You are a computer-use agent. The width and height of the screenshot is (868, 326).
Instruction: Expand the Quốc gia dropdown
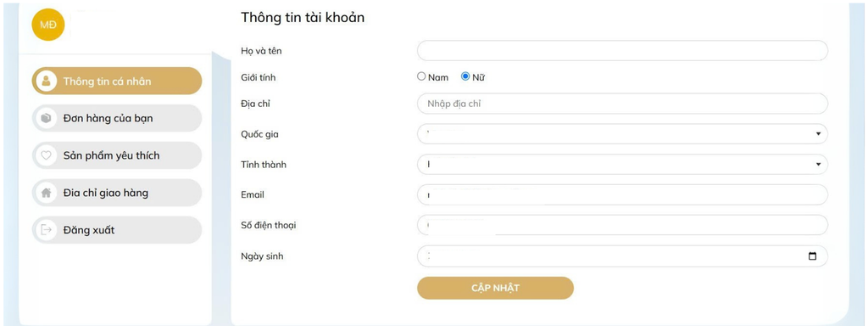(x=622, y=133)
